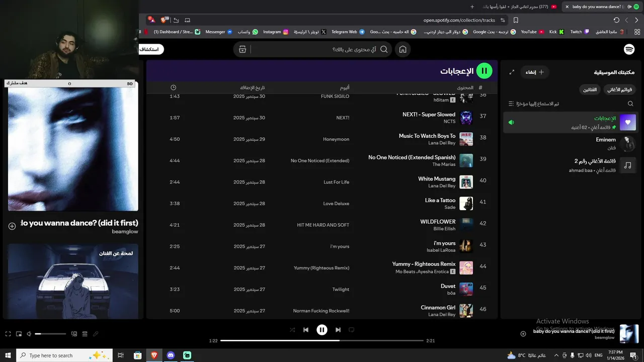644x362 pixels.
Task: Click the Explore (استكشاف) button
Action: point(151,49)
